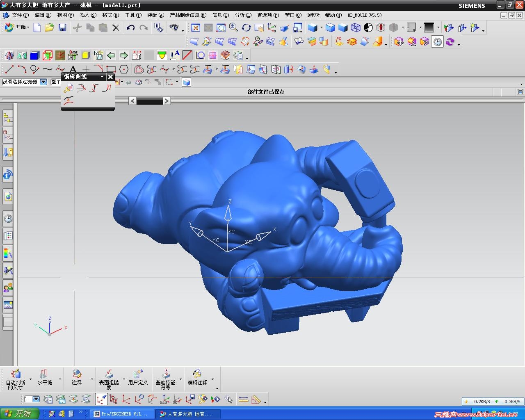This screenshot has width=525, height=420.
Task: Click the yellow cube icon
Action: (x=86, y=55)
